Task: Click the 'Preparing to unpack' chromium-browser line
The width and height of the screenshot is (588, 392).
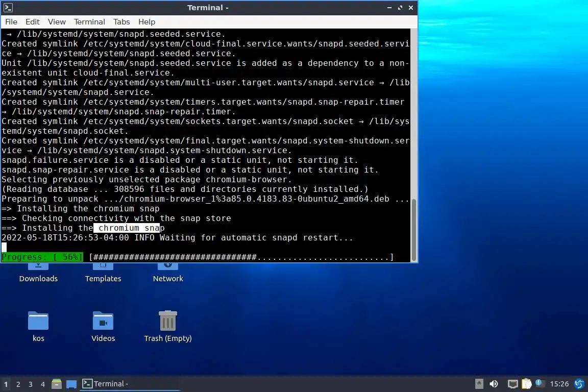Action: pos(205,199)
